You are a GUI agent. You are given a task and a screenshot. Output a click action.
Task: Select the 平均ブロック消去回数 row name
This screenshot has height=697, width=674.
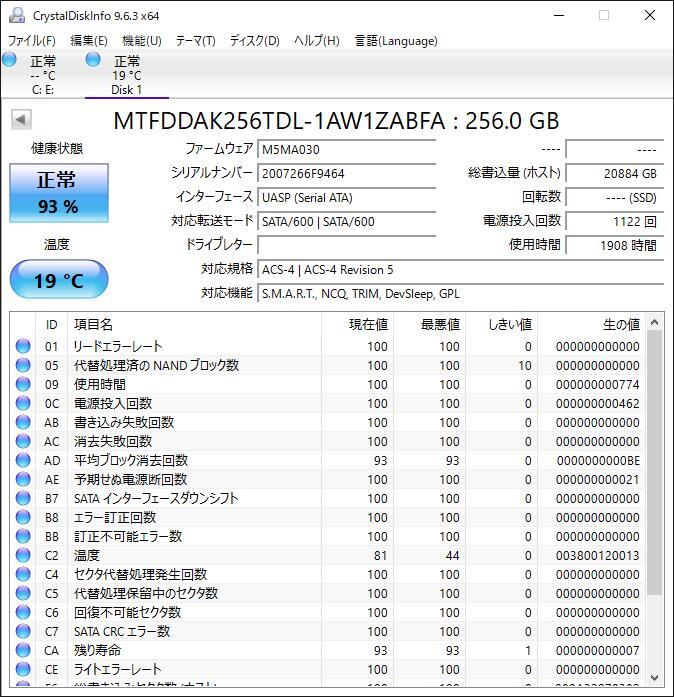pyautogui.click(x=131, y=460)
